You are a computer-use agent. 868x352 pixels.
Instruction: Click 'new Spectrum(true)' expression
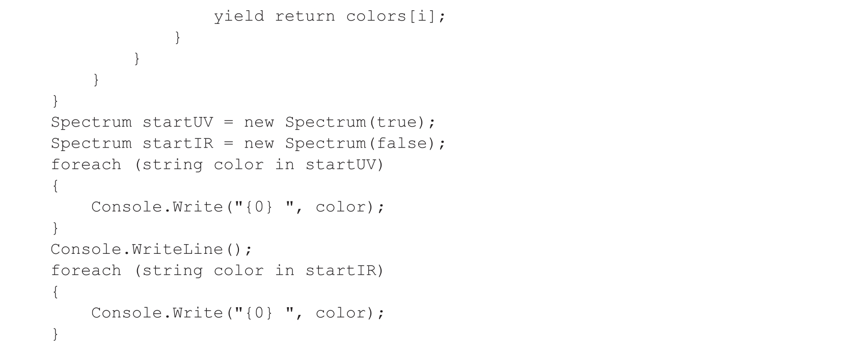[335, 123]
